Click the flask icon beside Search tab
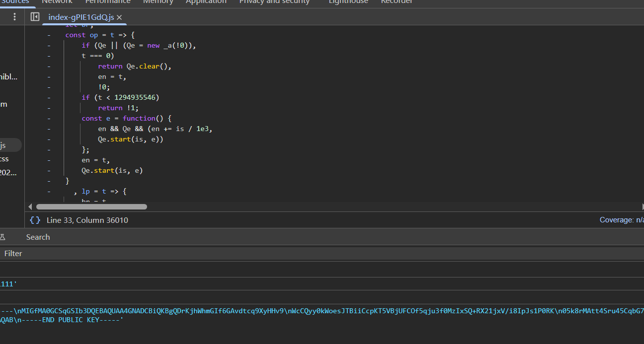This screenshot has width=644, height=344. [x=2, y=237]
